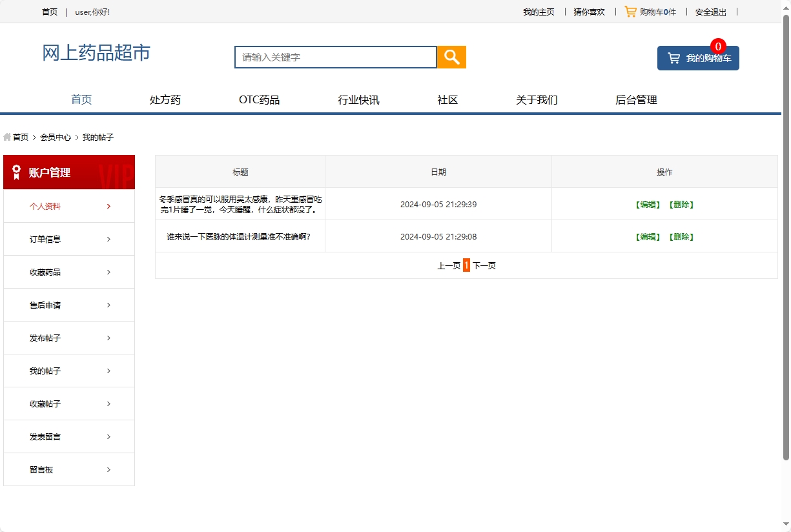Click 后台管理 in the main navigation
The height and width of the screenshot is (532, 791).
pos(637,99)
